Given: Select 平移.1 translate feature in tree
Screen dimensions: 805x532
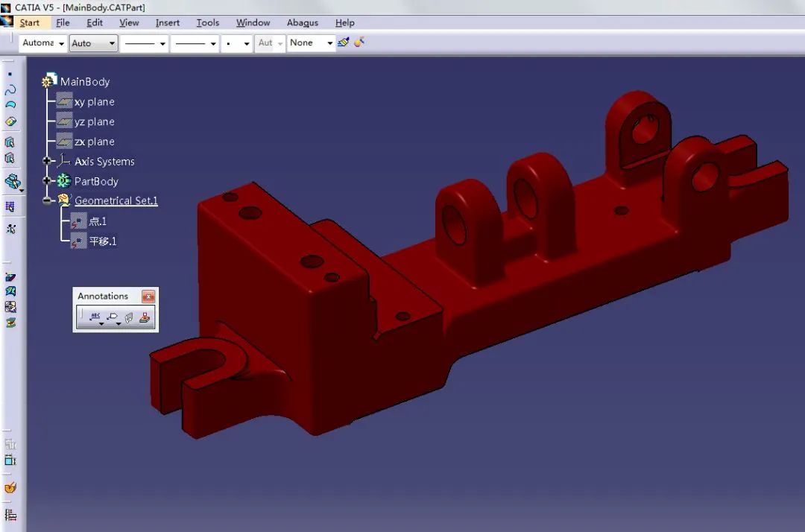Looking at the screenshot, I should [x=103, y=241].
